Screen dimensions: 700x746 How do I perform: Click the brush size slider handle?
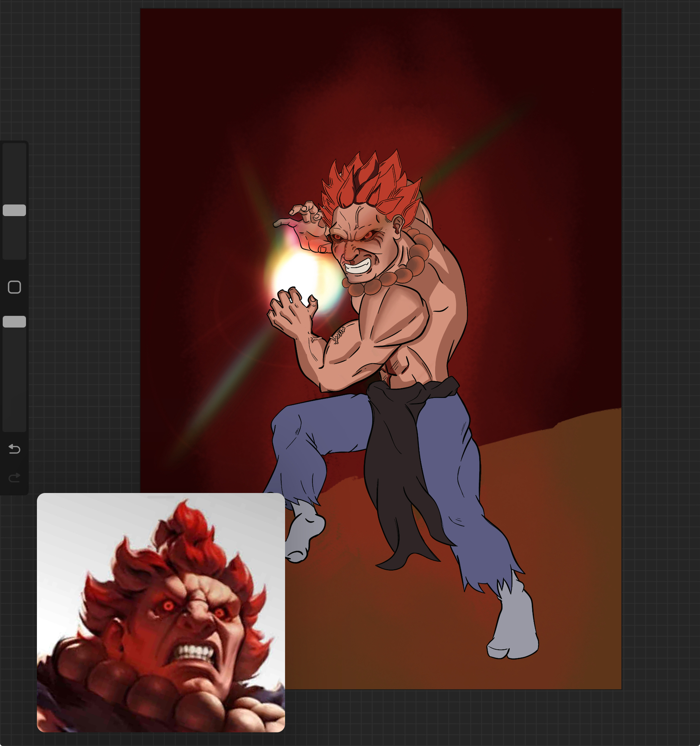(x=14, y=210)
